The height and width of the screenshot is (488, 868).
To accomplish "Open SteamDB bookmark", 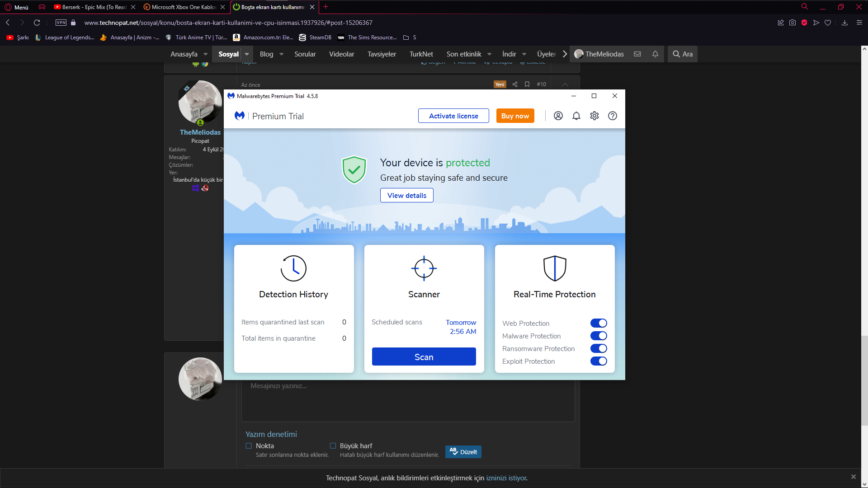I will pyautogui.click(x=315, y=38).
